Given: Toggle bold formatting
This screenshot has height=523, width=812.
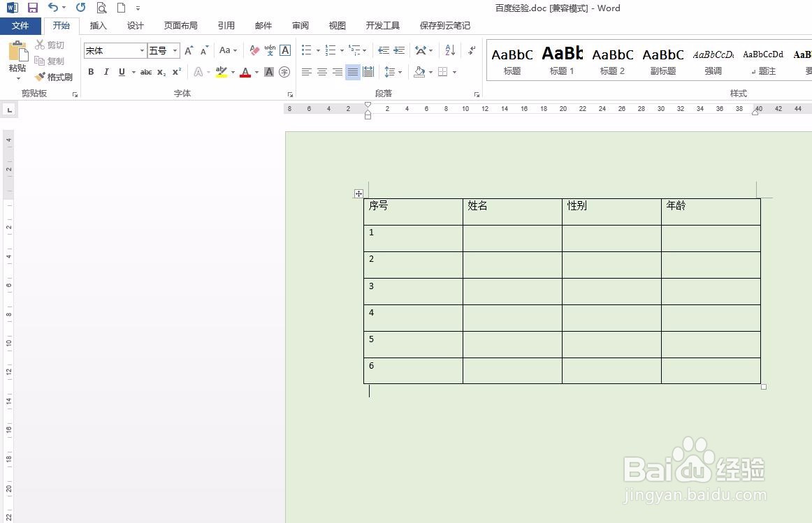Looking at the screenshot, I should tap(91, 72).
